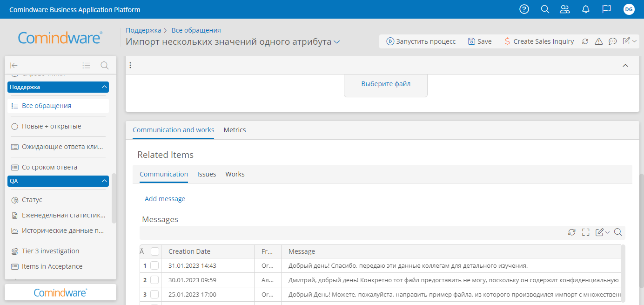Open Items in Acceptance sidebar item

(58, 266)
